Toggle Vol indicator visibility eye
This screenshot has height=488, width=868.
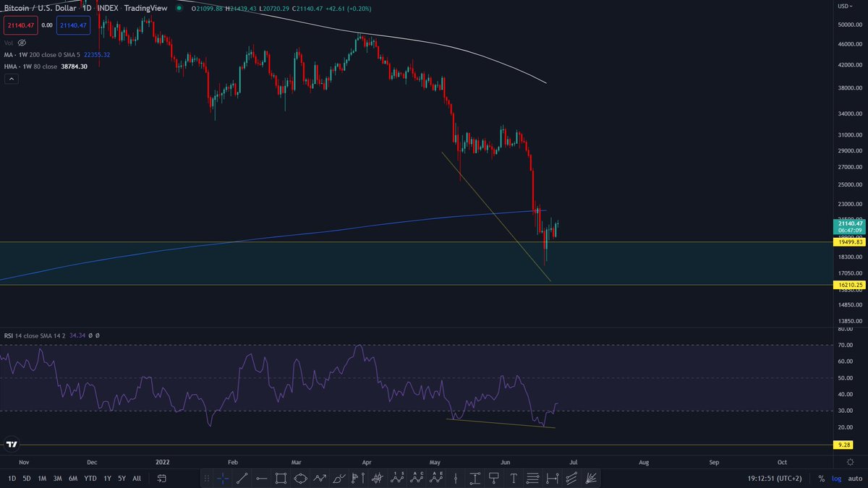click(22, 43)
